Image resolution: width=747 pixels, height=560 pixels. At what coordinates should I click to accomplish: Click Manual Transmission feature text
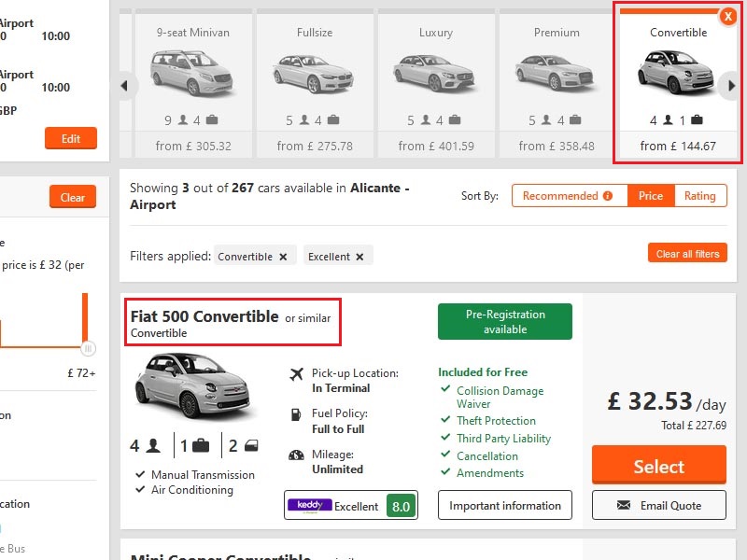(203, 475)
